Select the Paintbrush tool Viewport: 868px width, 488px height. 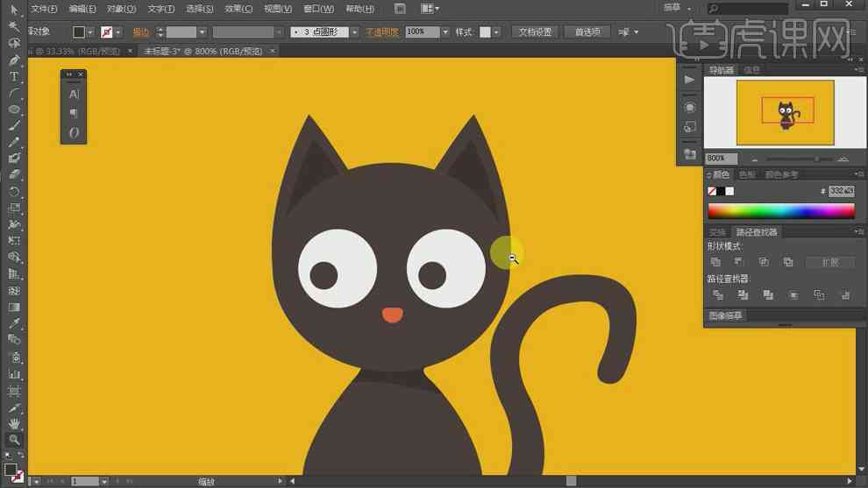tap(14, 125)
